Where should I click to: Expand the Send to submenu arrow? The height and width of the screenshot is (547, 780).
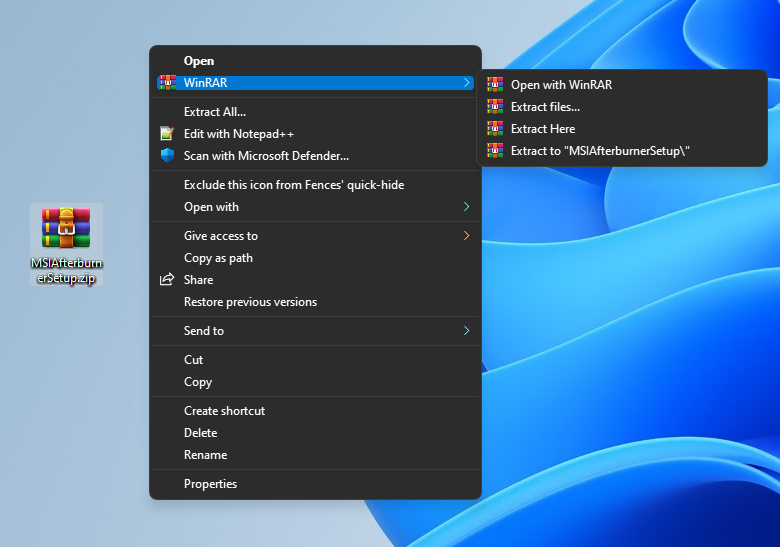coord(466,330)
